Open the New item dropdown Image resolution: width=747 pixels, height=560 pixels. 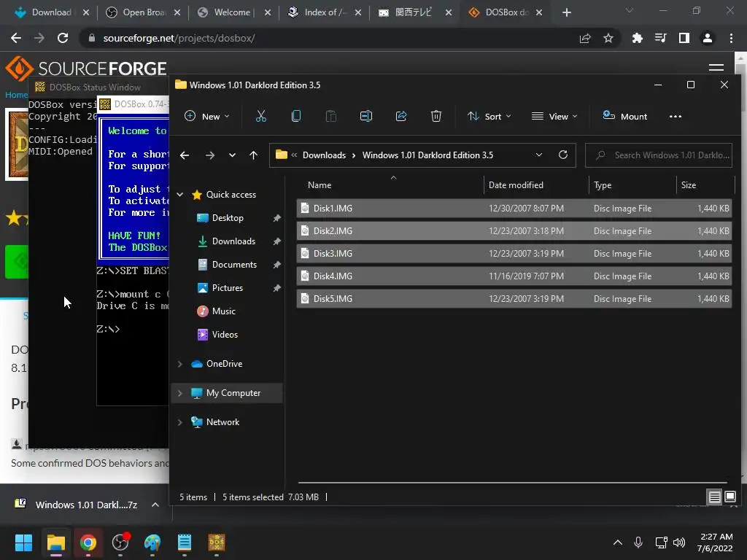point(206,116)
